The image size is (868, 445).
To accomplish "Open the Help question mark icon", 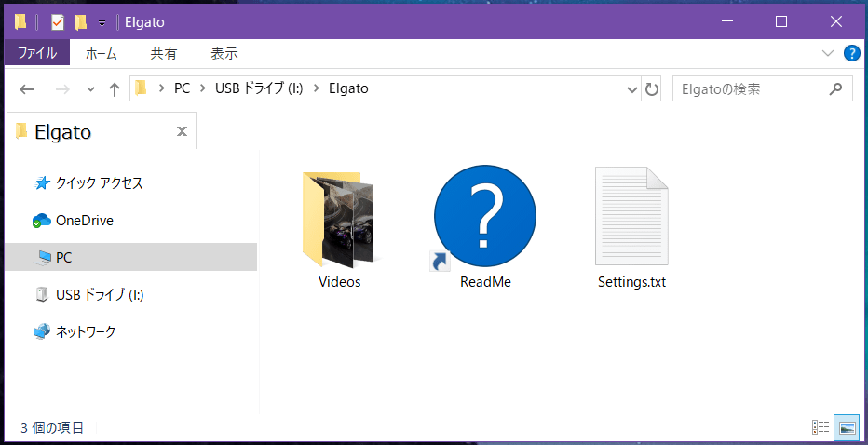I will point(851,53).
